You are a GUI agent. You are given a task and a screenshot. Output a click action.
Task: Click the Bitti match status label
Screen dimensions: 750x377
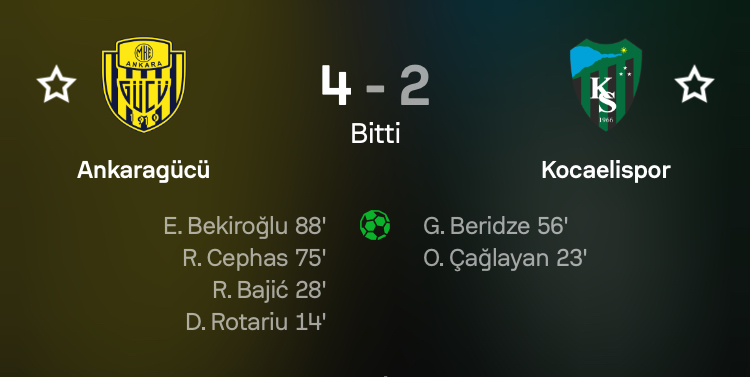click(x=375, y=133)
